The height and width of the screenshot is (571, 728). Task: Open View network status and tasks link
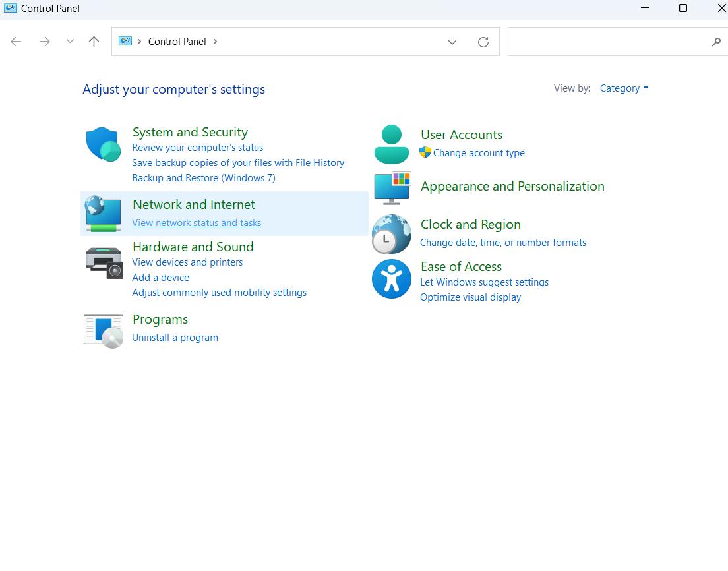coord(197,223)
